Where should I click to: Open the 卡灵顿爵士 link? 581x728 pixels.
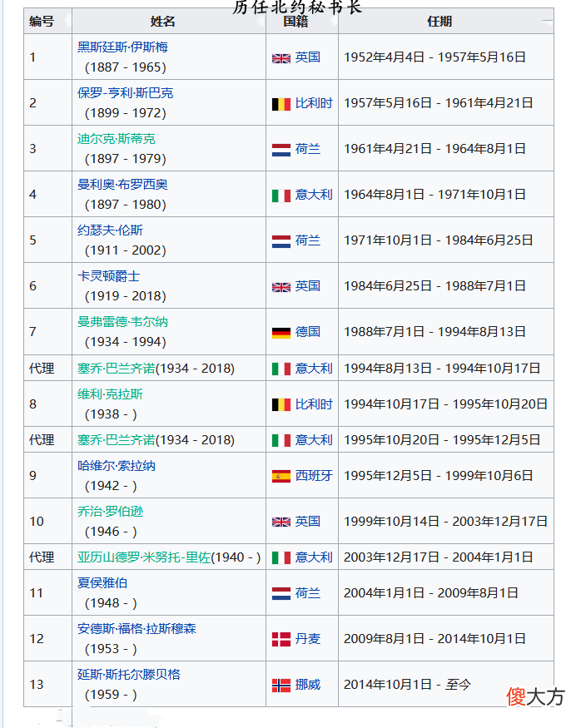pos(109,276)
